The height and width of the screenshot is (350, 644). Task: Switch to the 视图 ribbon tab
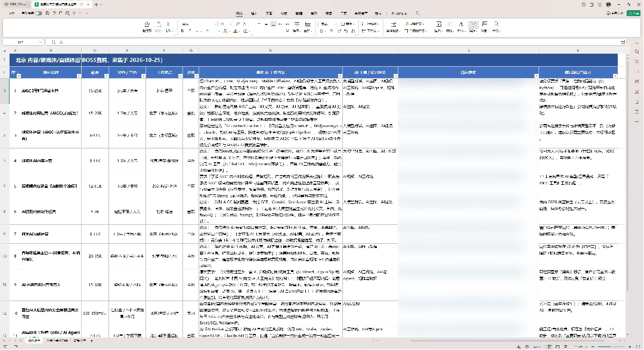click(x=329, y=13)
